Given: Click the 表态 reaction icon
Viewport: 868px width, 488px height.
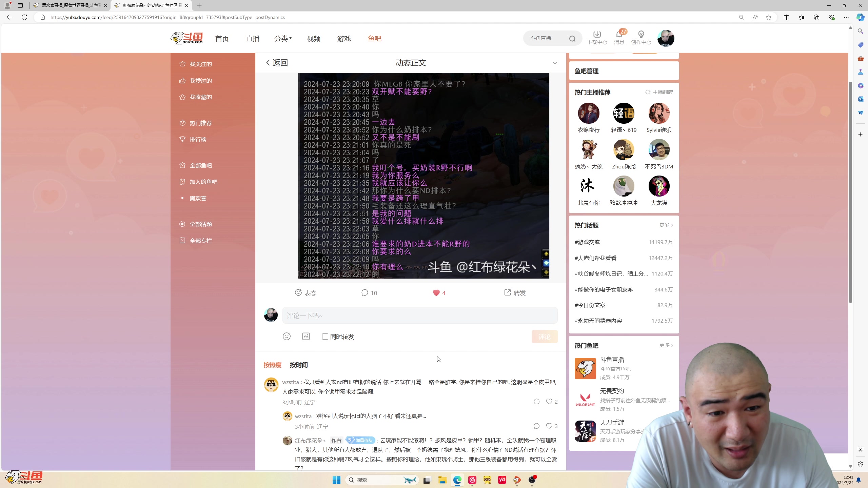Looking at the screenshot, I should [298, 292].
